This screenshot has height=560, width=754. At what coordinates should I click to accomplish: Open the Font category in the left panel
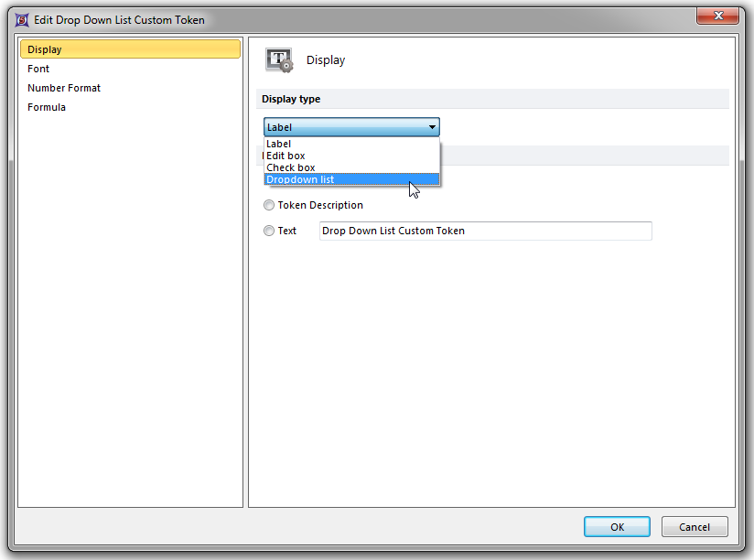[38, 69]
